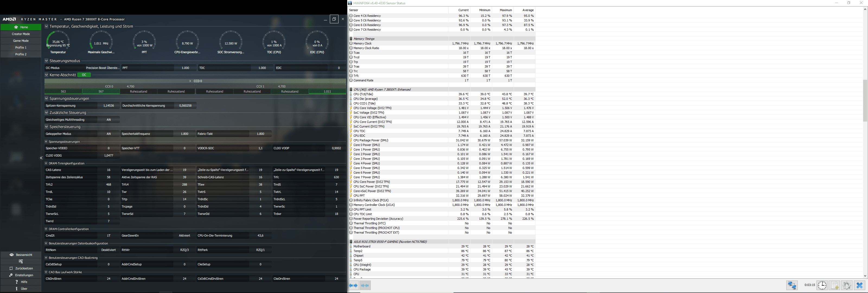Click the icon beside CPU Package Power (SMU)
This screenshot has width=868, height=293.
[351, 140]
